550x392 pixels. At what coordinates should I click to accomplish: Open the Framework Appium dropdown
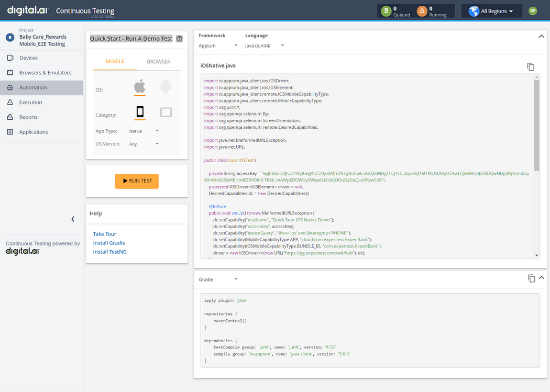click(x=218, y=46)
